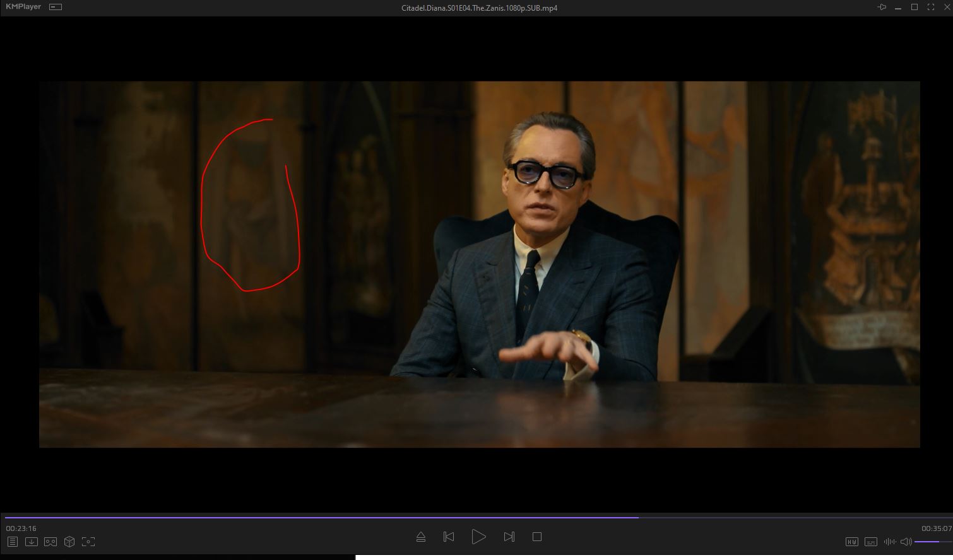Viewport: 953px width, 560px height.
Task: Open the audio equalizer waveform icon
Action: click(890, 542)
